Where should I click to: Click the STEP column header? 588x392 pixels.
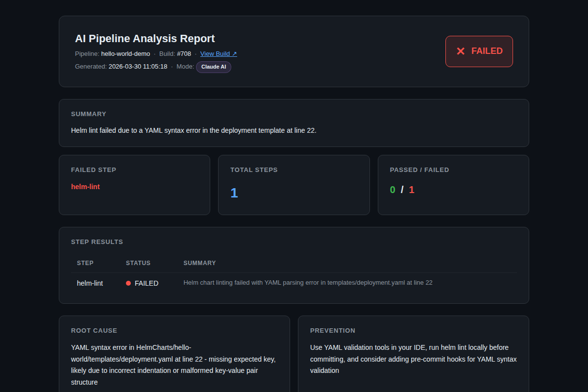click(x=85, y=263)
